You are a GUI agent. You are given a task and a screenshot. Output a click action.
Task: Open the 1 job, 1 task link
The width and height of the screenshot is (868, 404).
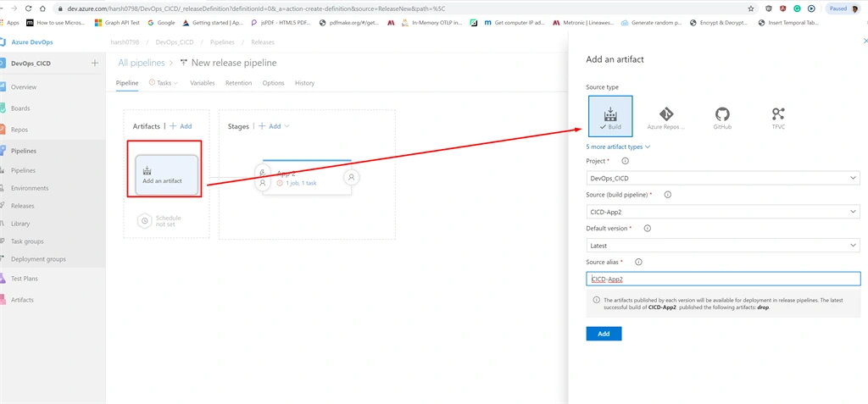click(x=301, y=183)
